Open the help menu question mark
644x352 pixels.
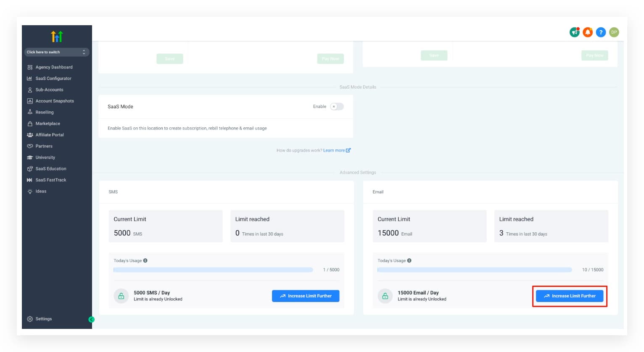601,32
